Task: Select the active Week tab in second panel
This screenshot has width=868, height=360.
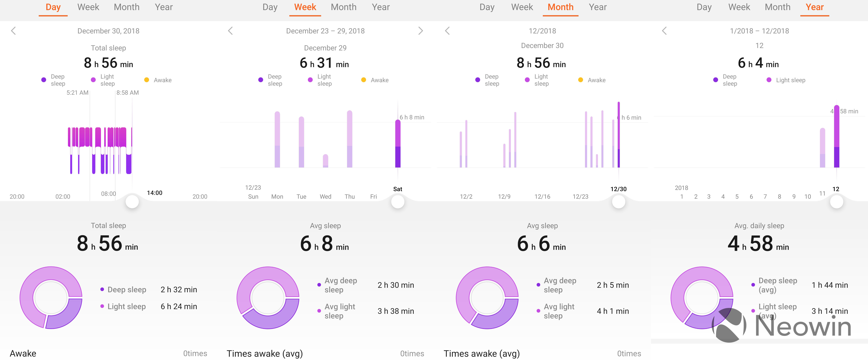Action: click(x=305, y=7)
